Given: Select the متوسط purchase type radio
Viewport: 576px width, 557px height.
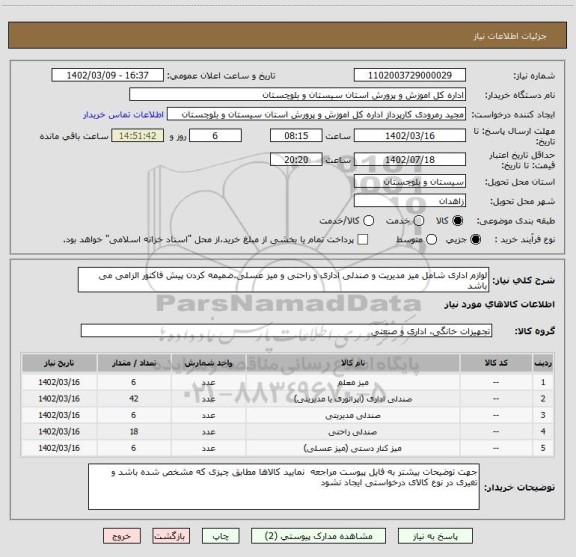Looking at the screenshot, I should tap(431, 240).
